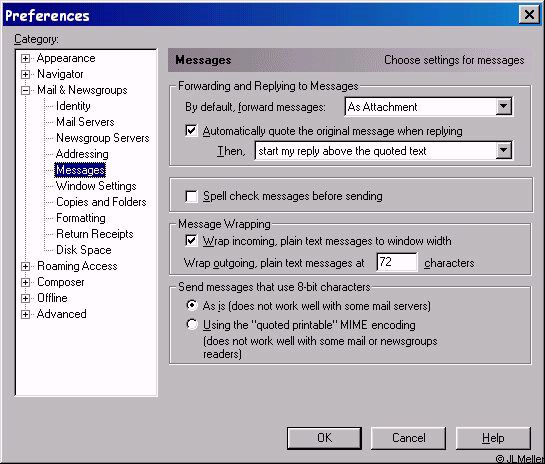This screenshot has height=464, width=545.
Task: Select Identity in the category tree
Action: pyautogui.click(x=73, y=106)
